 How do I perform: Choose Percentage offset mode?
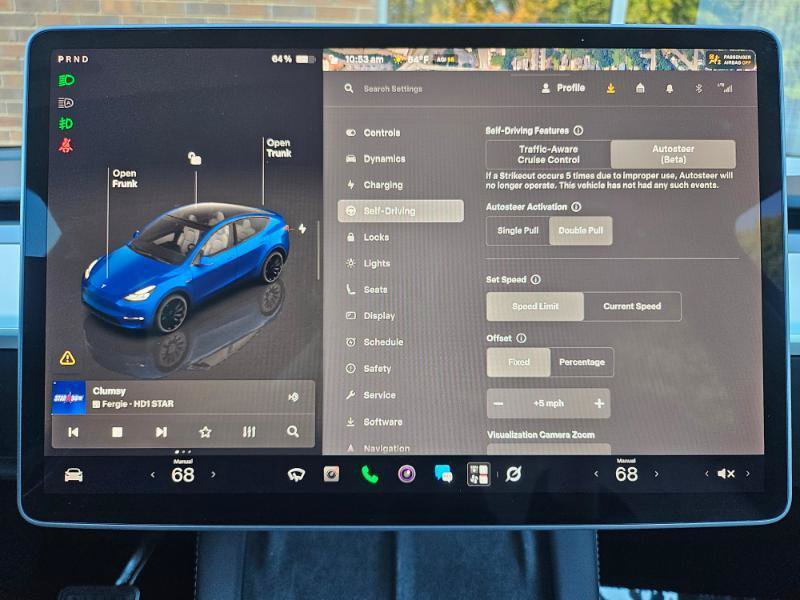click(x=582, y=362)
